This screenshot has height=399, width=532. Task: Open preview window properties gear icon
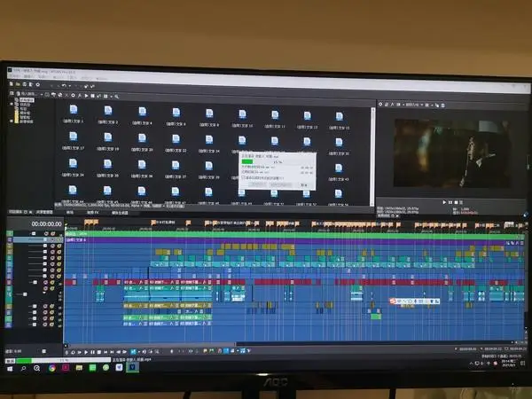pyautogui.click(x=380, y=104)
